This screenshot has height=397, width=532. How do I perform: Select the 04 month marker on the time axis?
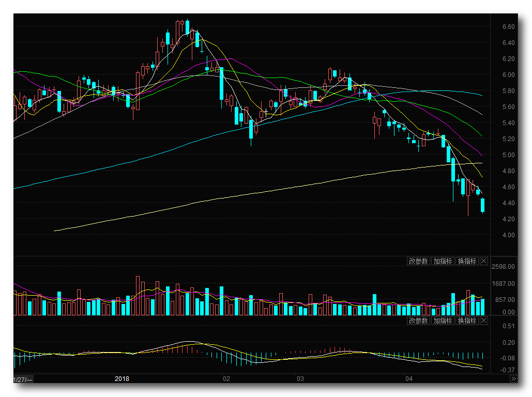409,379
